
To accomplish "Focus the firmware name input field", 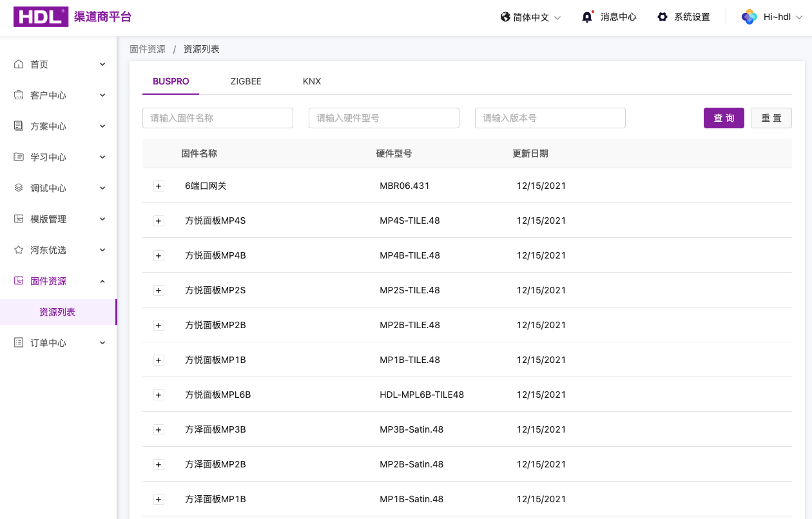I will click(x=218, y=118).
